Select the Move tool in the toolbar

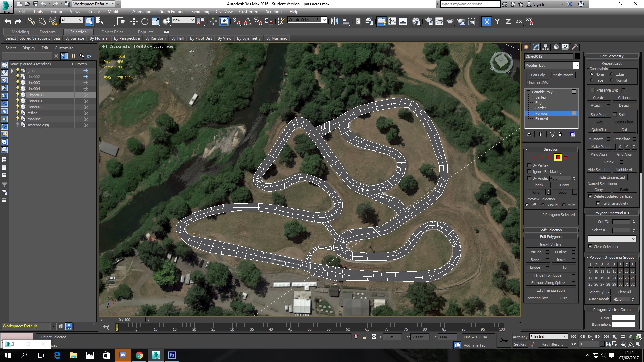[x=134, y=21]
